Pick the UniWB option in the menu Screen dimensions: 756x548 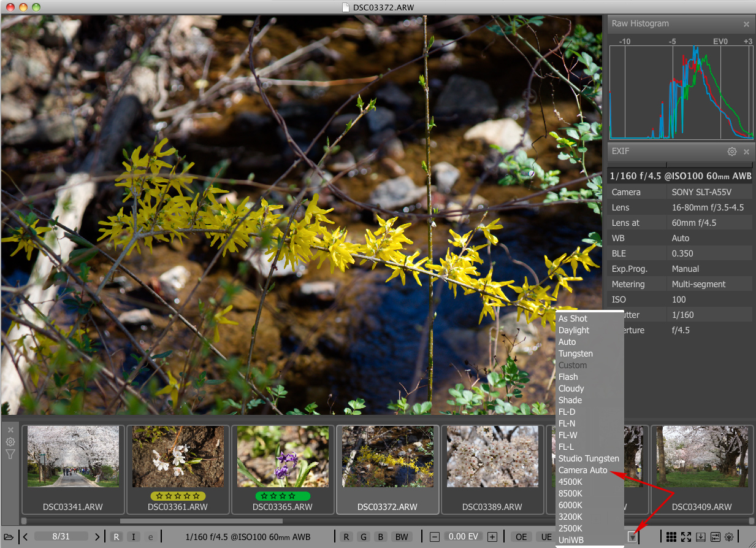pyautogui.click(x=571, y=540)
